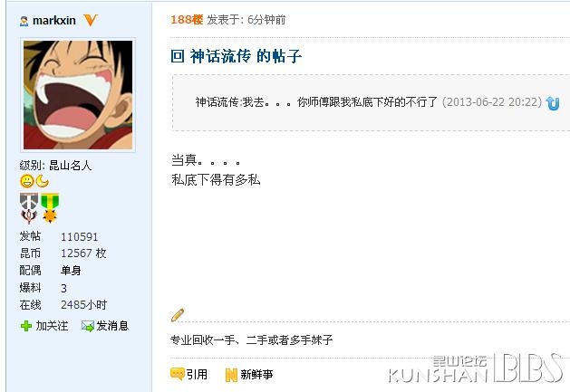Click the gray ribbon medal badge
The height and width of the screenshot is (392, 570).
tap(29, 208)
